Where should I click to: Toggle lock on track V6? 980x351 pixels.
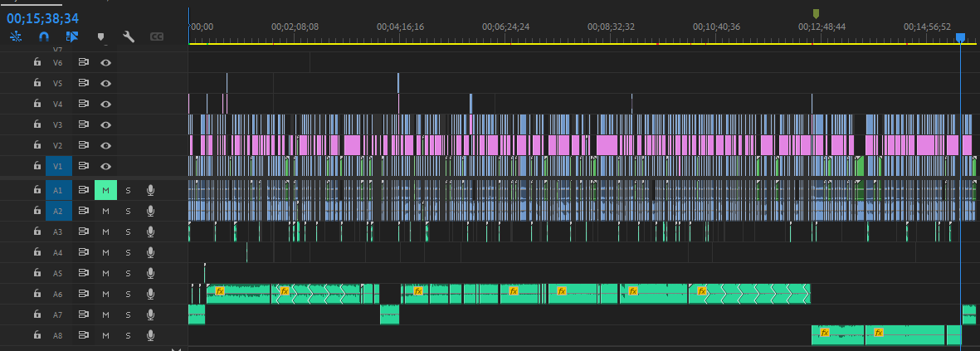pyautogui.click(x=37, y=62)
